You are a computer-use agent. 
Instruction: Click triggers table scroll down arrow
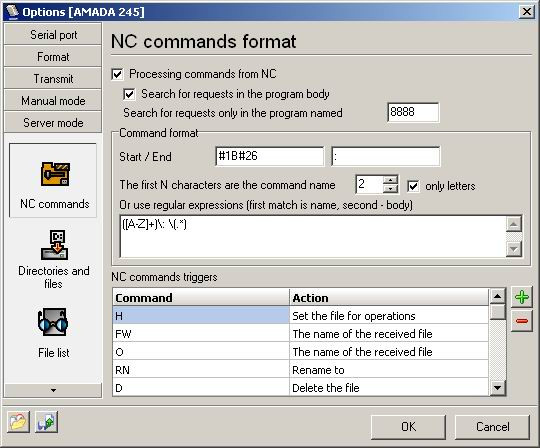click(497, 388)
